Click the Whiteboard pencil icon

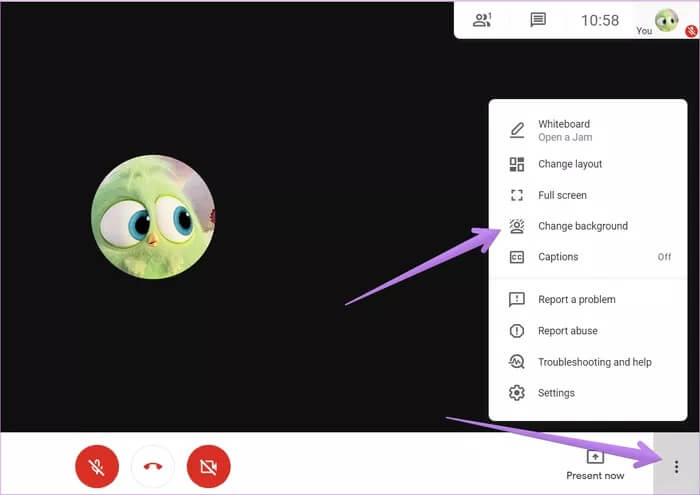pyautogui.click(x=517, y=130)
